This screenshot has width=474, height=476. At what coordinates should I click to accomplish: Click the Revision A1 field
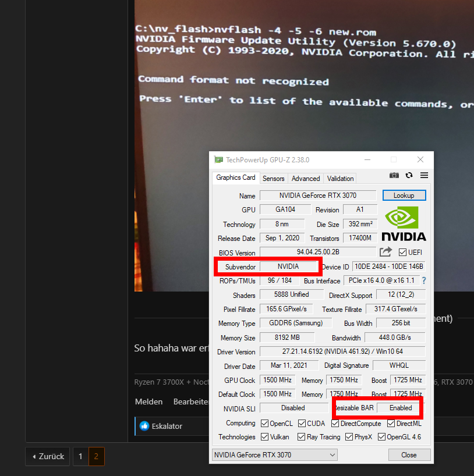(x=360, y=209)
